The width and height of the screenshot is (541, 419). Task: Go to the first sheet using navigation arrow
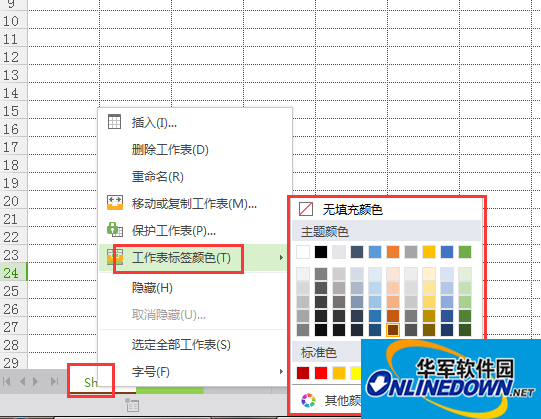click(7, 381)
